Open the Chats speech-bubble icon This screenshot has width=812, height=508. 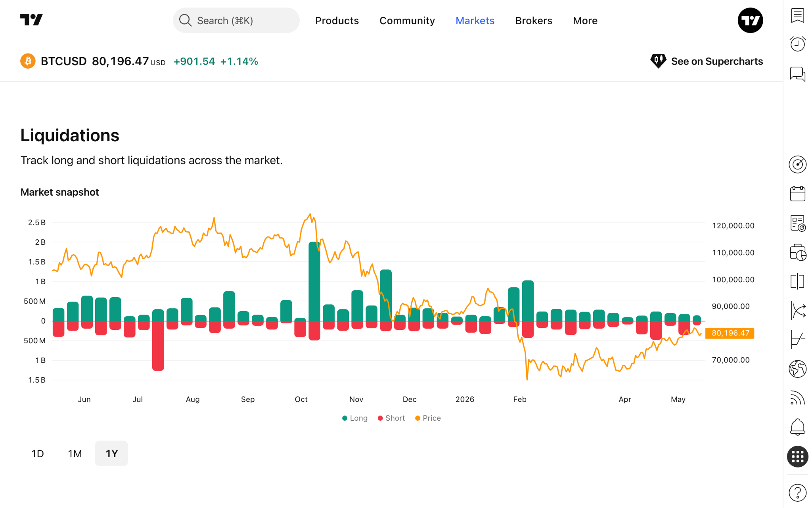tap(797, 74)
